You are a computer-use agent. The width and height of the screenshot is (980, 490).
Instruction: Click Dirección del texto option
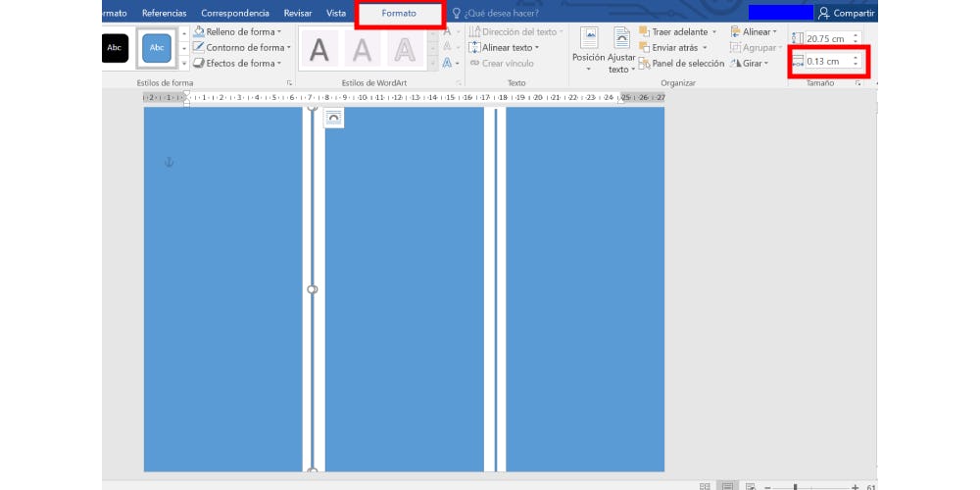[516, 31]
